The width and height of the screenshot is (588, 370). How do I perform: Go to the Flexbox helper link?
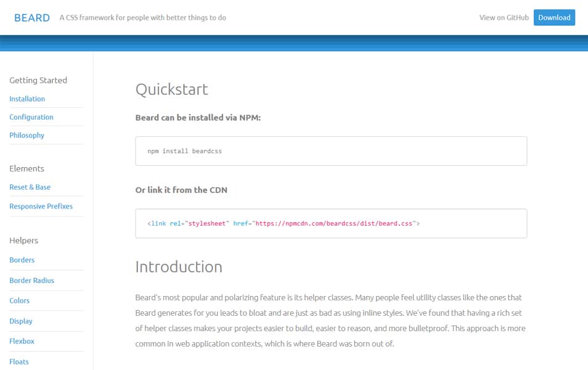coord(22,341)
